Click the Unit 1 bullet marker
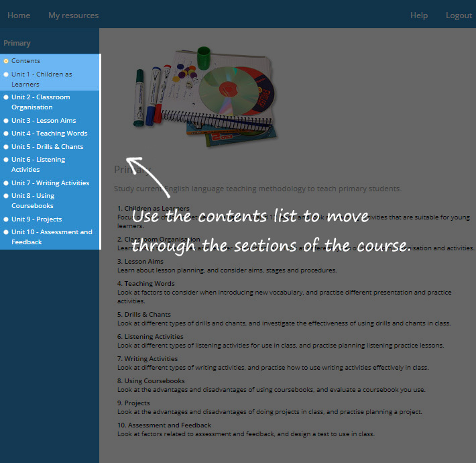This screenshot has height=463, width=476. [6, 74]
